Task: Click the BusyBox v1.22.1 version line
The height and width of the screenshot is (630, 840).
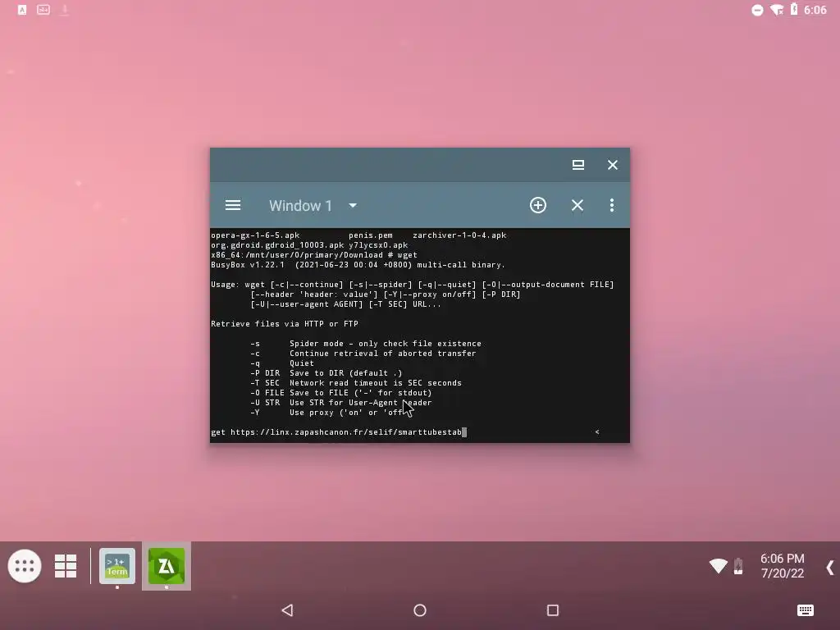Action: tap(358, 265)
